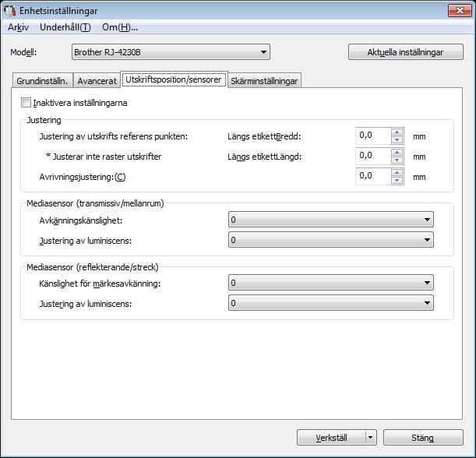Screen dimensions: 476x458
Task: Click the Aktuella inställningar button
Action: tap(406, 52)
